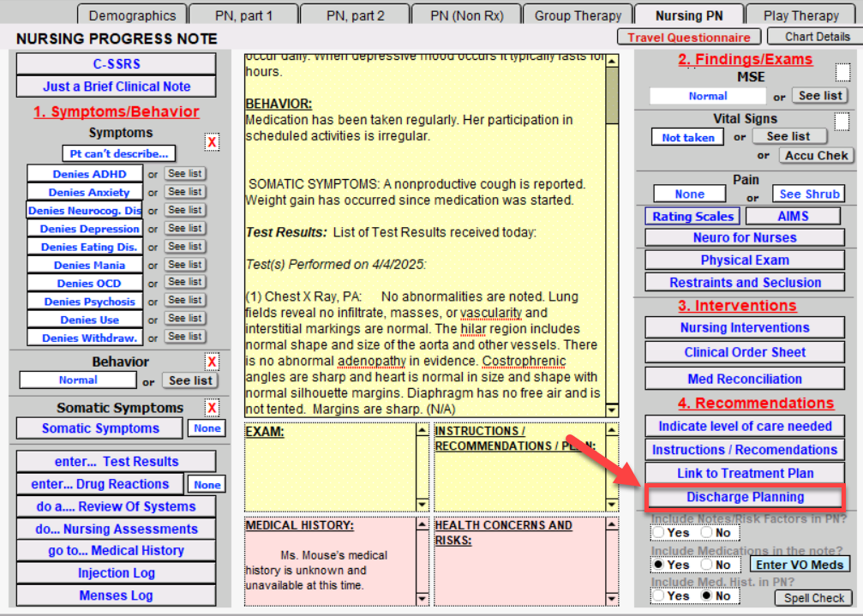Select No for Include Medications in note
863x616 pixels.
(x=706, y=565)
